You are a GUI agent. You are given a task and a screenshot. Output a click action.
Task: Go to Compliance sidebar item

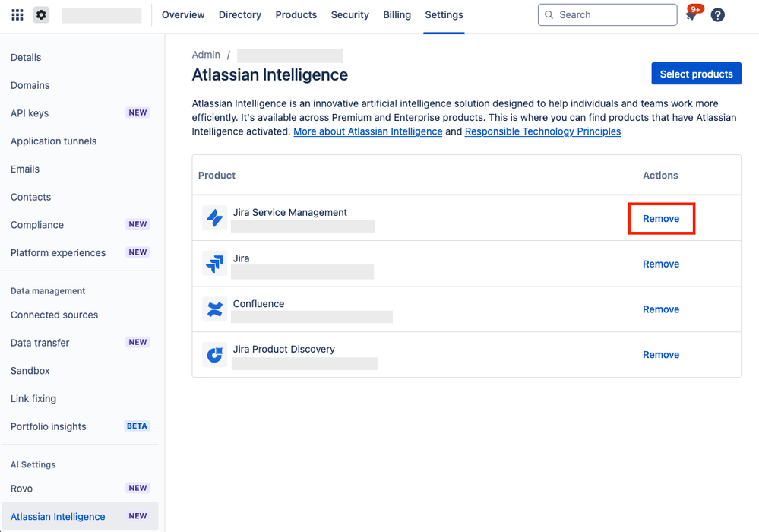pos(36,225)
